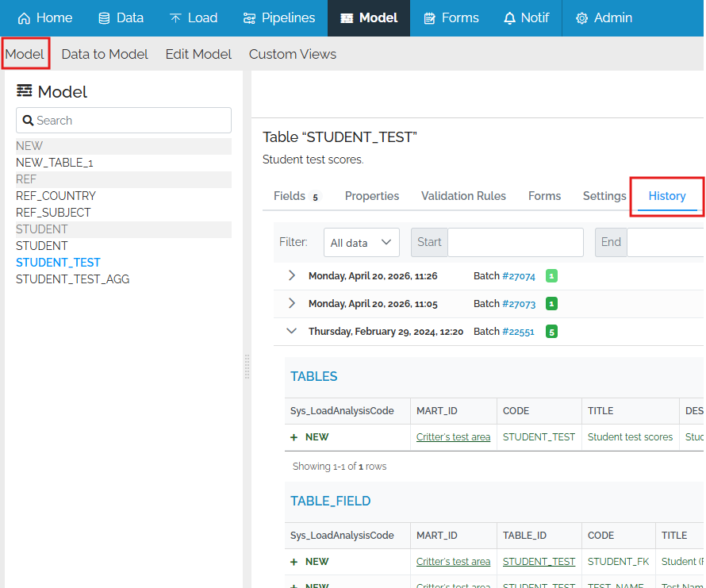Click the Load upload arrow icon
Viewport: 706px width, 588px height.
click(x=175, y=18)
